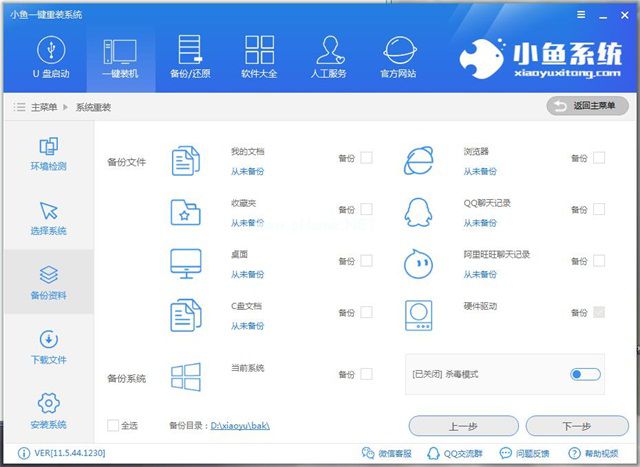640x467 pixels.
Task: Click 主菜单 in the breadcrumb
Action: point(44,107)
